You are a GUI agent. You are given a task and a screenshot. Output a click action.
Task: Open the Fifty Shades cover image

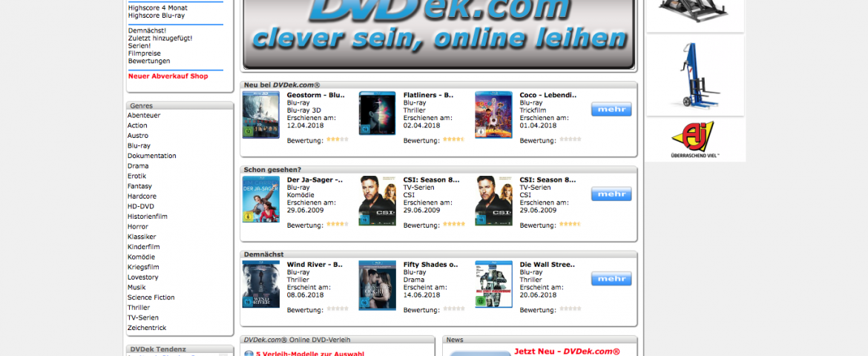pos(377,284)
